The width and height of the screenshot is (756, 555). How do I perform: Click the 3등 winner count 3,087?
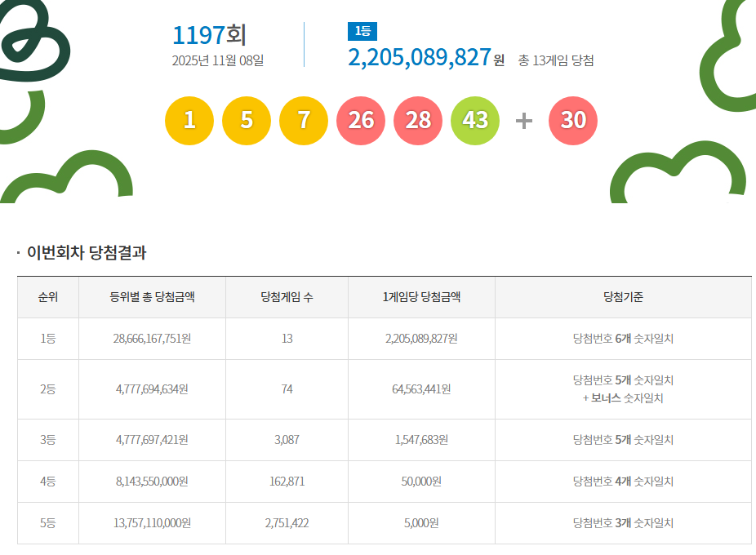tap(287, 440)
